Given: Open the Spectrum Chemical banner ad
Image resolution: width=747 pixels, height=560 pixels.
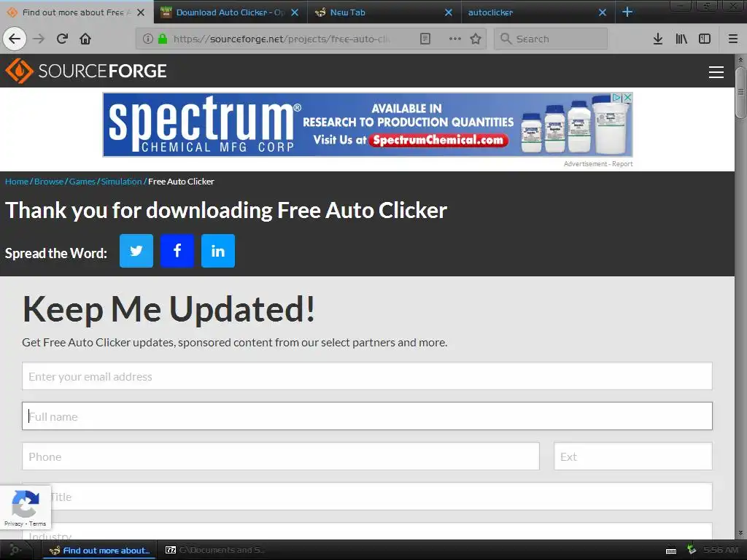Looking at the screenshot, I should [x=368, y=125].
